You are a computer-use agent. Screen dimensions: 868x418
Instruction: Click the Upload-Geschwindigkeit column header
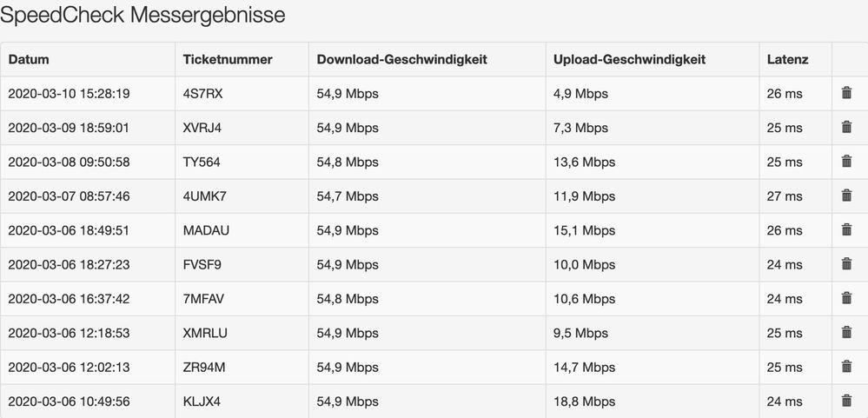coord(629,60)
